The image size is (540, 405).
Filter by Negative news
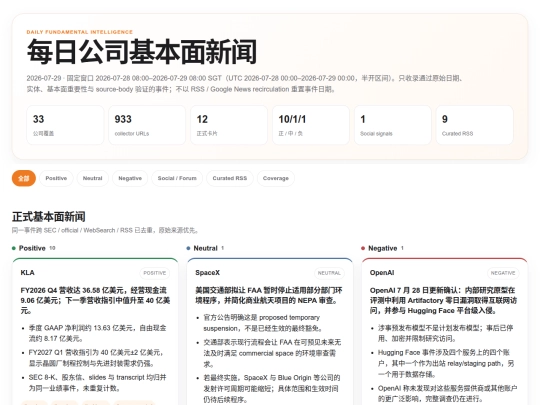[x=130, y=178]
